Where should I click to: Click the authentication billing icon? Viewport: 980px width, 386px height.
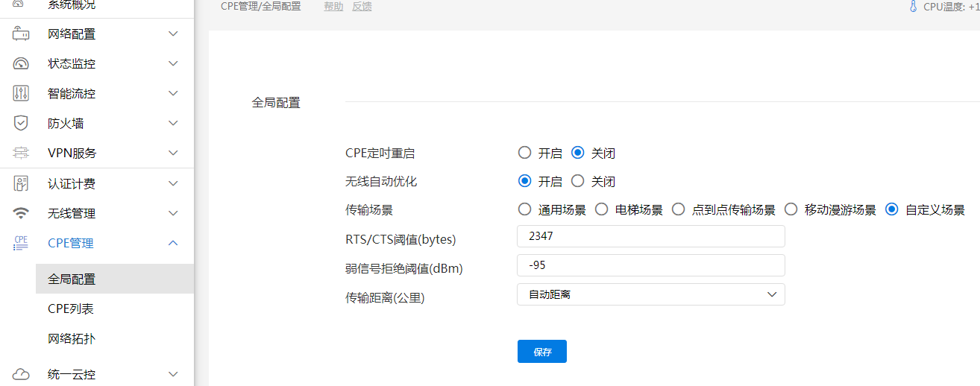pyautogui.click(x=21, y=183)
